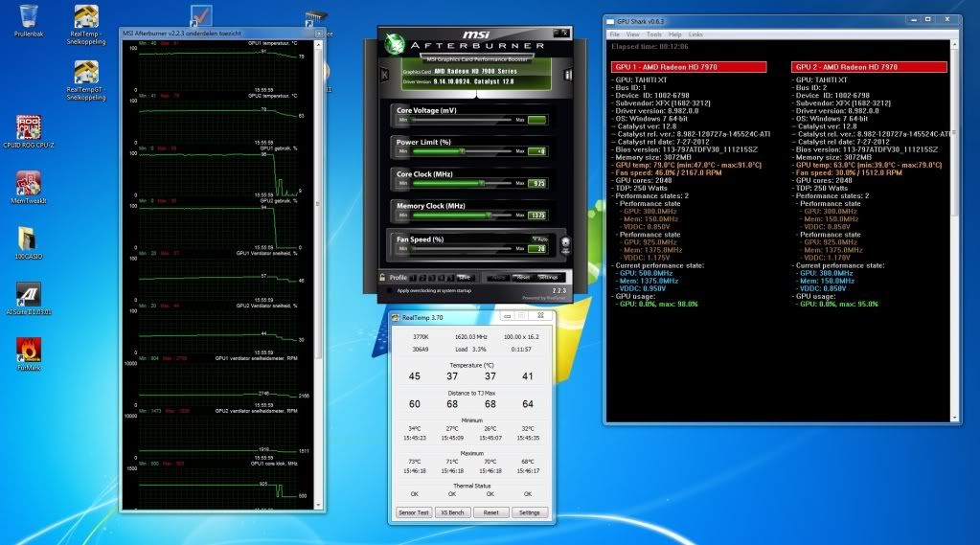The height and width of the screenshot is (545, 980).
Task: Click the Core Clock slider track
Action: coord(462,181)
